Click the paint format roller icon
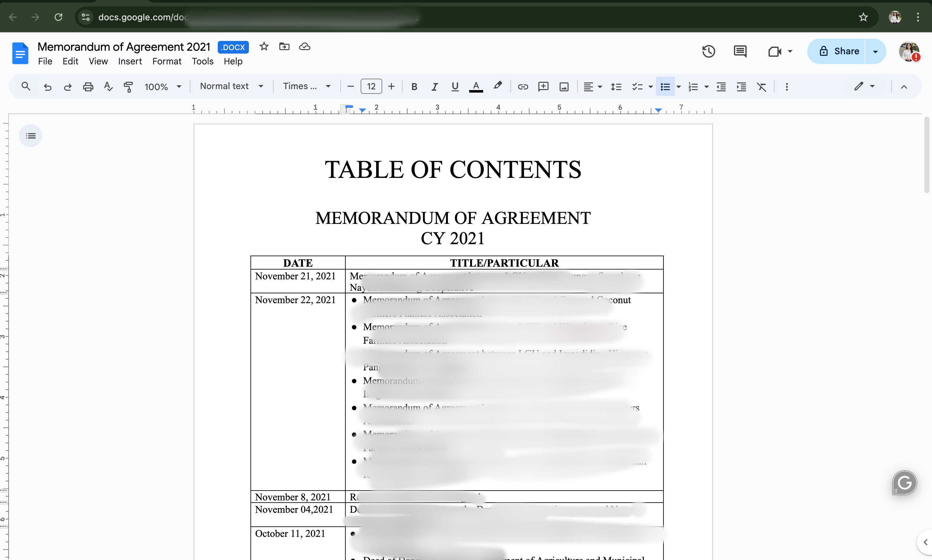The image size is (932, 560). [x=128, y=87]
